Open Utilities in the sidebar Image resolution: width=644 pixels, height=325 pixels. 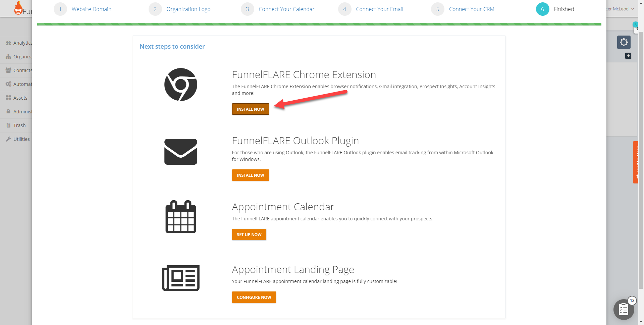[x=18, y=139]
